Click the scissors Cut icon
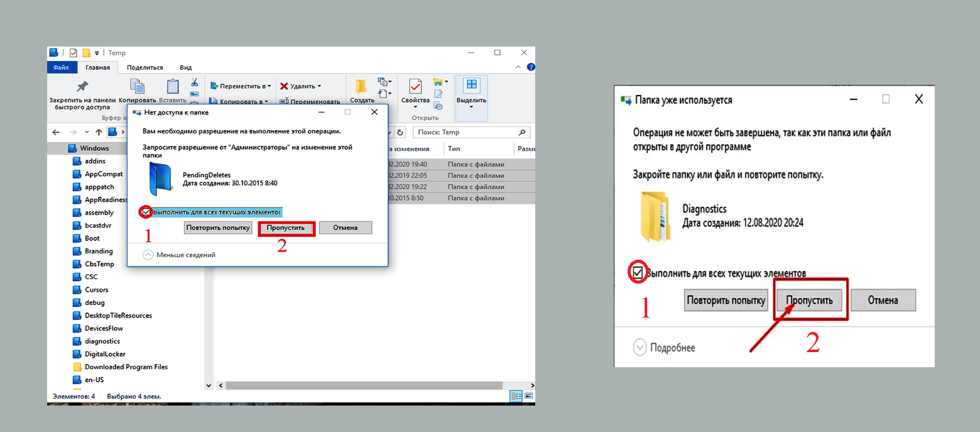 pos(194,82)
